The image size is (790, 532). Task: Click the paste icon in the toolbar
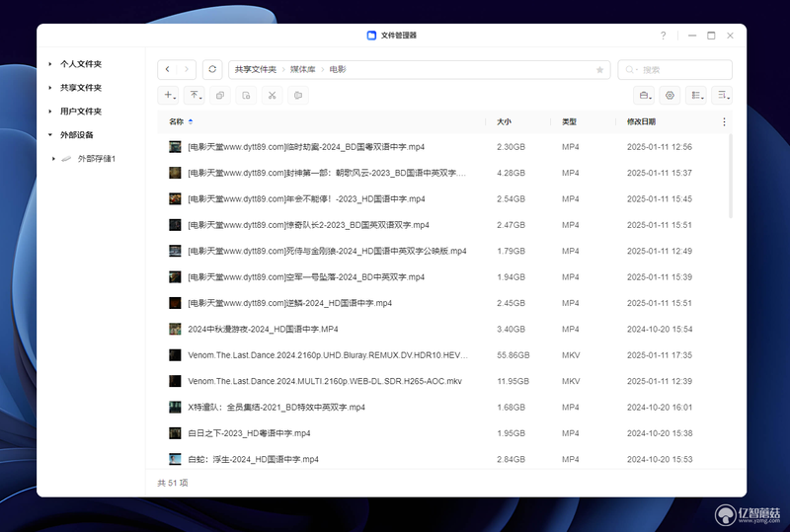click(x=246, y=95)
